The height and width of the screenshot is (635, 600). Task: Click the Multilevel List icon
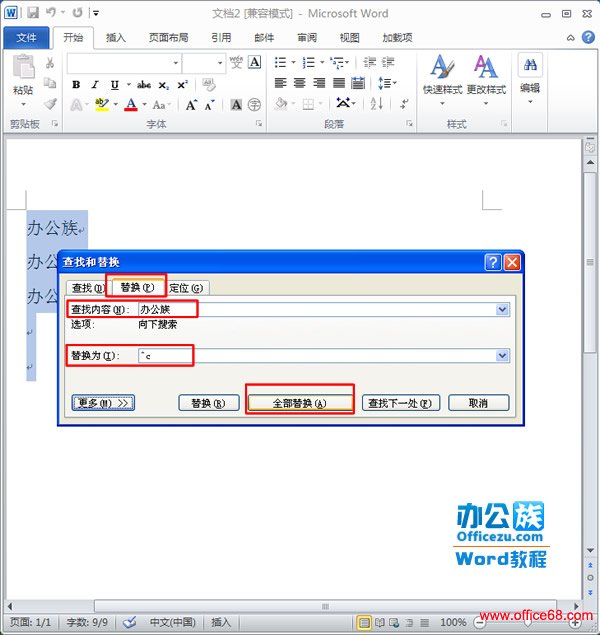point(336,62)
